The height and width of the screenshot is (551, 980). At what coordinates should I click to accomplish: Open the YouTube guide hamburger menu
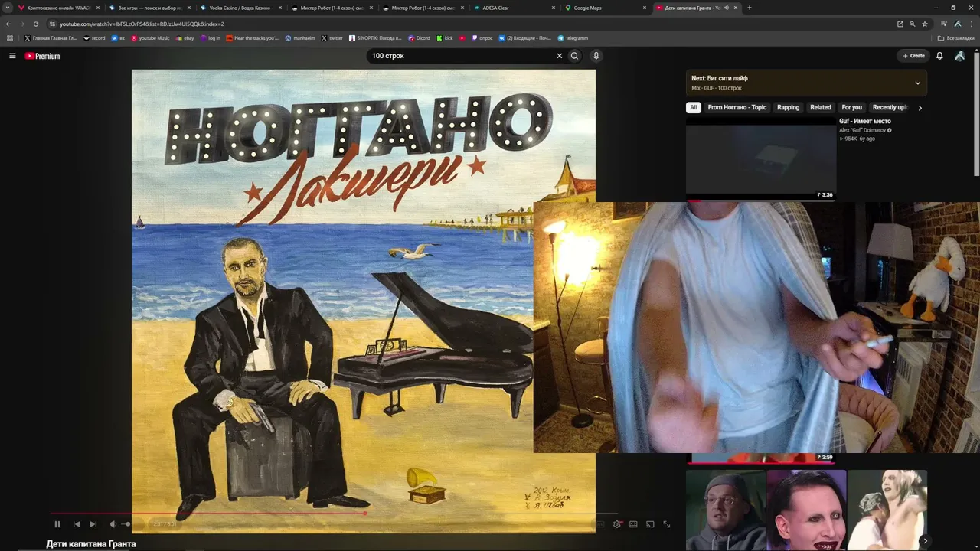click(12, 56)
